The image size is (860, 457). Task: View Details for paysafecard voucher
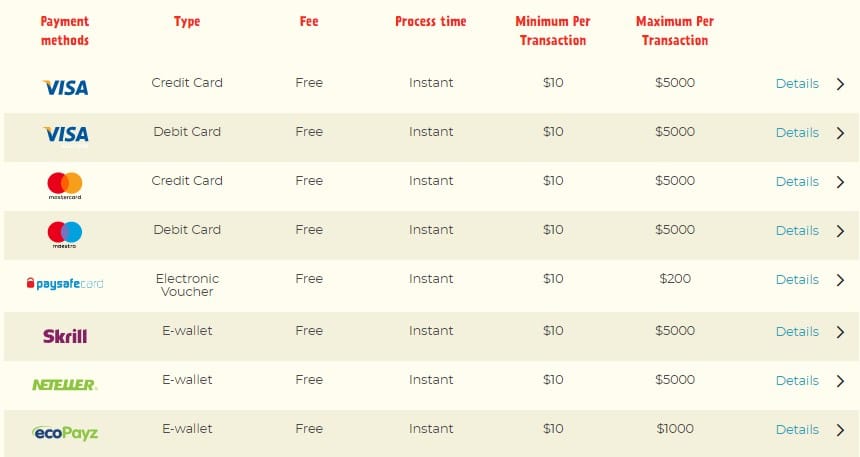coord(797,280)
